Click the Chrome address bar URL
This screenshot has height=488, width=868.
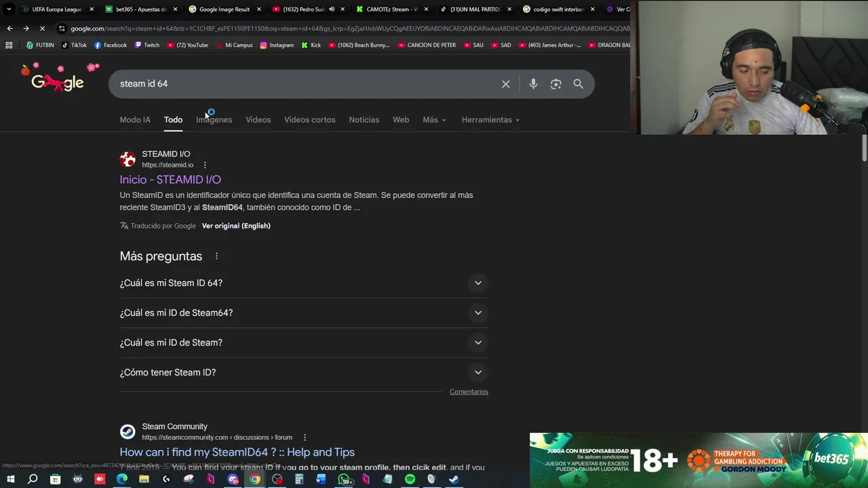(349, 28)
